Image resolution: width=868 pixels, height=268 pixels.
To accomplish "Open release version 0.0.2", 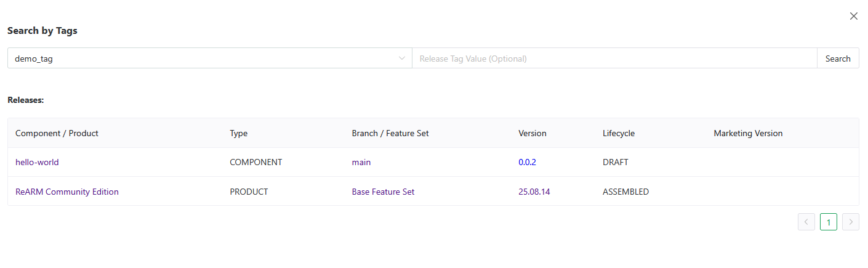I will [528, 162].
